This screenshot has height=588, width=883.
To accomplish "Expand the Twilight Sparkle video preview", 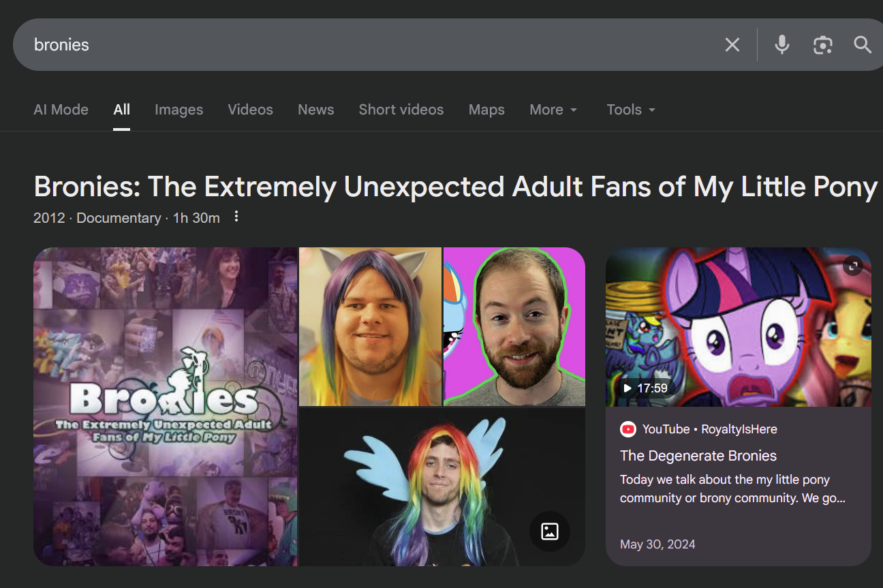I will pyautogui.click(x=853, y=266).
